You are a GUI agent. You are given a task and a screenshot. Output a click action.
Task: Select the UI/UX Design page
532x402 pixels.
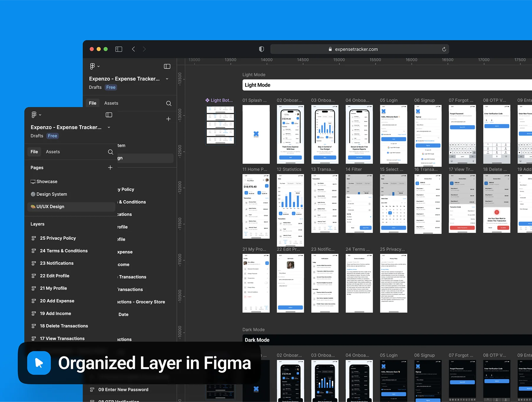[x=71, y=207]
